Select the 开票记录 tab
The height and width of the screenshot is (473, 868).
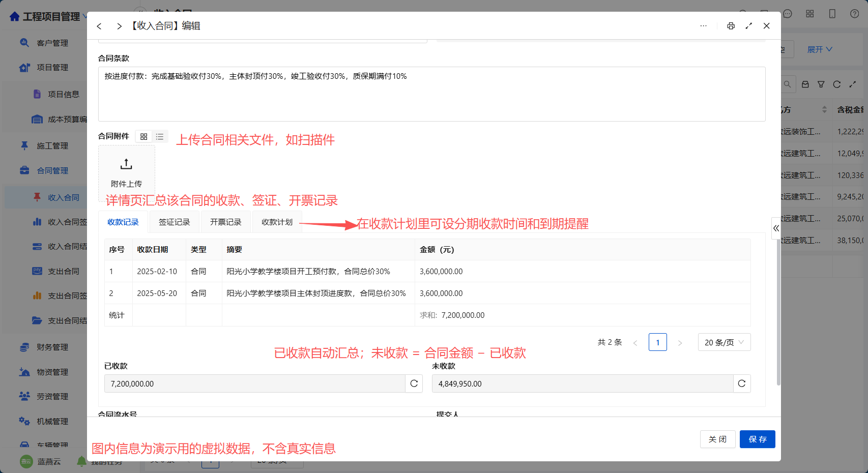coord(226,222)
